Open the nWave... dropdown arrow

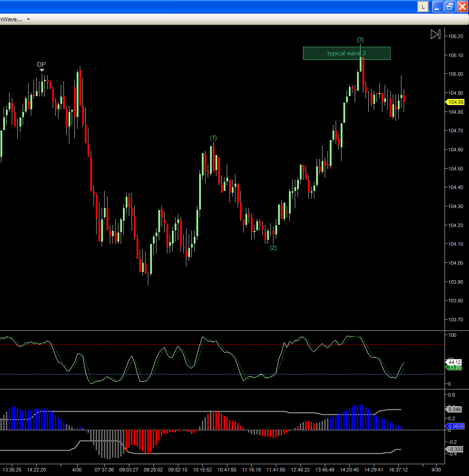click(x=28, y=19)
